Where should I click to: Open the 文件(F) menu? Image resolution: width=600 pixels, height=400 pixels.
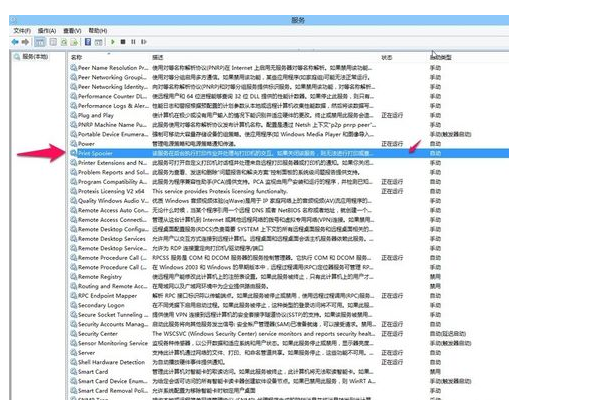click(21, 31)
